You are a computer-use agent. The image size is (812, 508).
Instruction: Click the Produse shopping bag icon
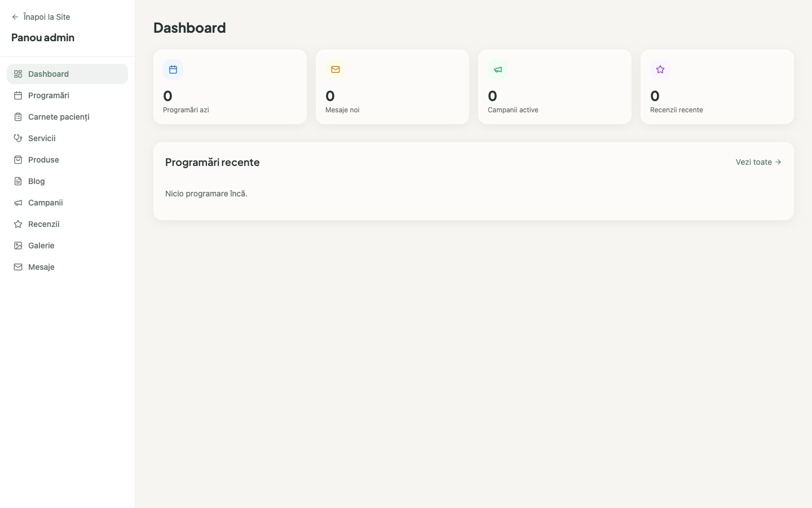tap(18, 160)
